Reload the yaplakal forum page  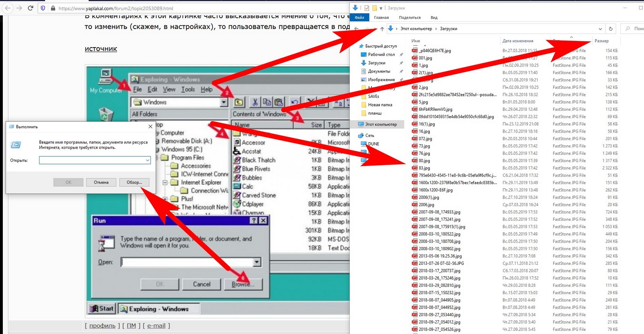(x=31, y=8)
